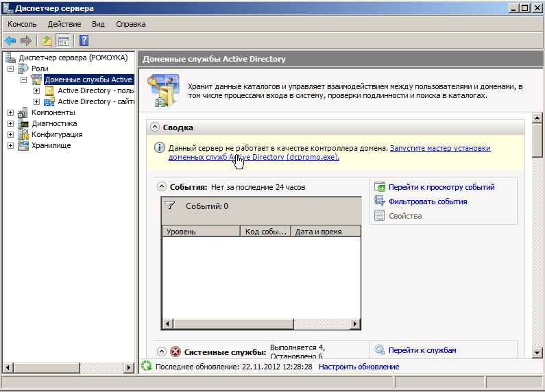
Task: Click the events table right scroll arrow
Action: click(x=355, y=324)
